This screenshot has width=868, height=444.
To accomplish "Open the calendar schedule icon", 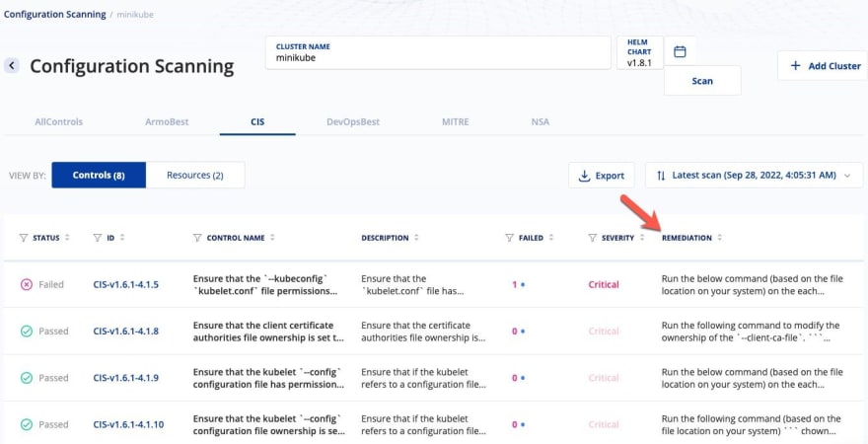I will tap(680, 51).
